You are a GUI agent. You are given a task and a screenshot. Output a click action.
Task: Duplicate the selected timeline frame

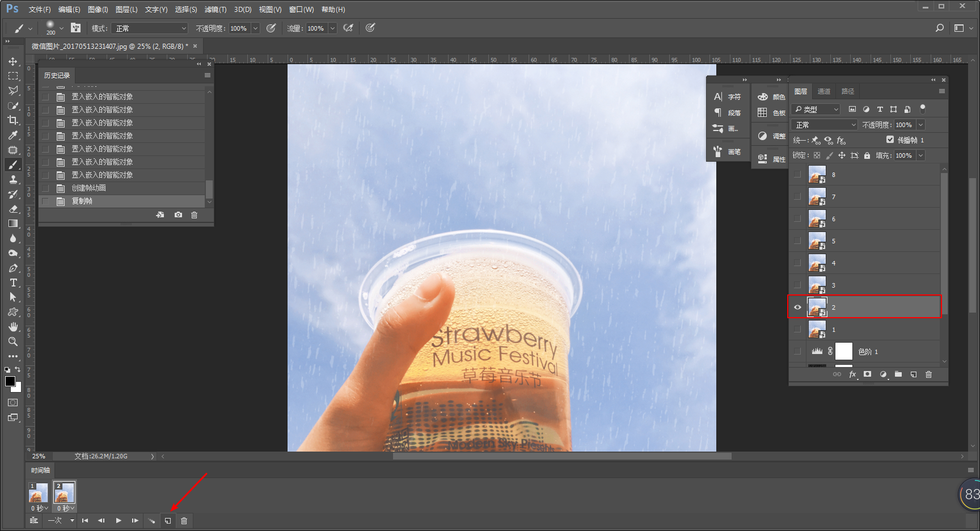168,520
